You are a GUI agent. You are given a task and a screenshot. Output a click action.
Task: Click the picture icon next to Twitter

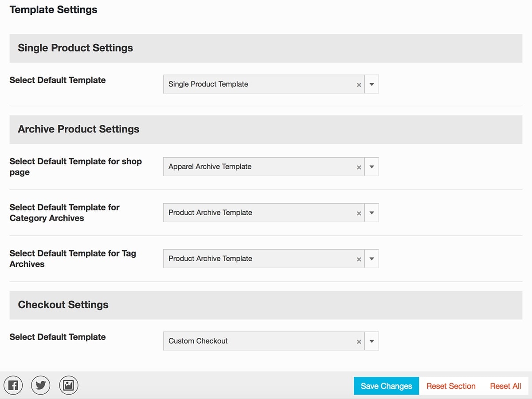[69, 385]
